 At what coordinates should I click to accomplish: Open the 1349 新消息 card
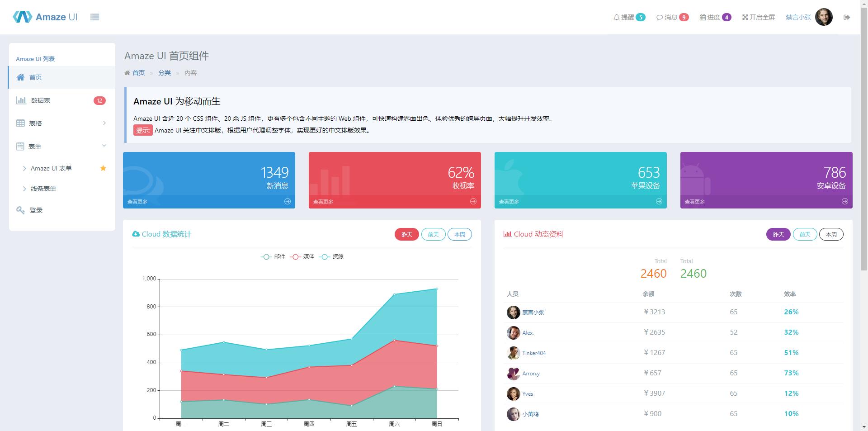[209, 180]
